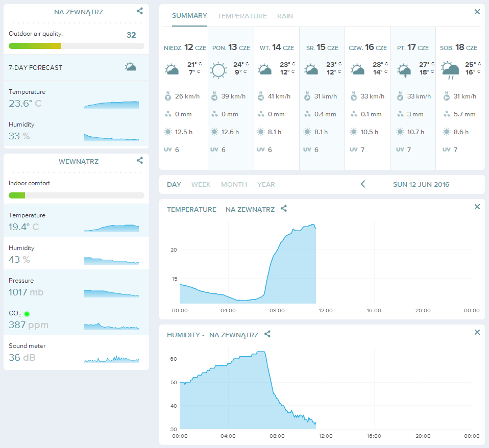
Task: Select the YEAR time range
Action: tap(266, 184)
